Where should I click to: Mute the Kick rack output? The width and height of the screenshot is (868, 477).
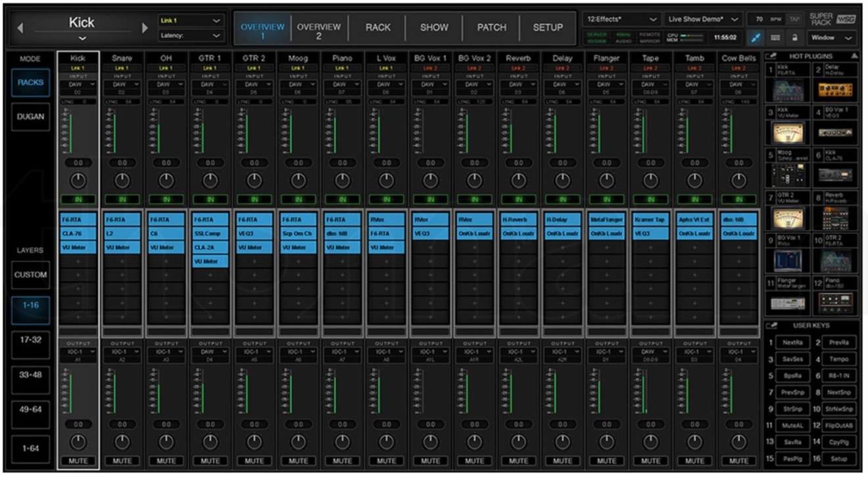pos(78,461)
